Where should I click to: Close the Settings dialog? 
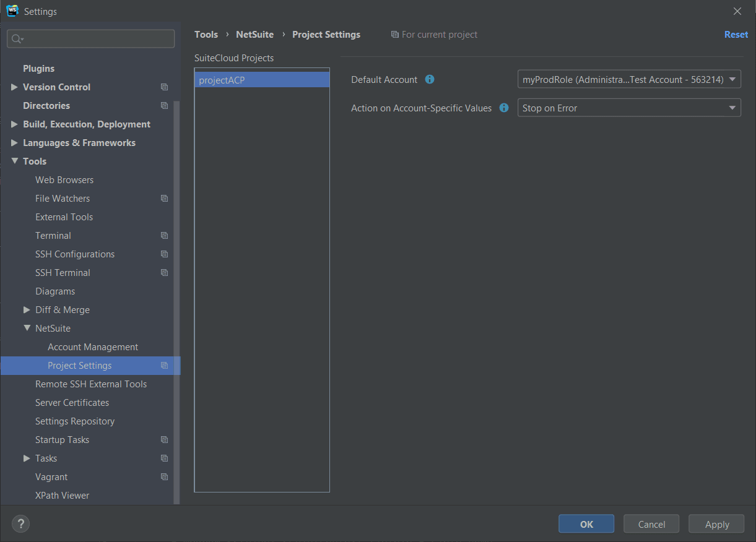point(737,11)
